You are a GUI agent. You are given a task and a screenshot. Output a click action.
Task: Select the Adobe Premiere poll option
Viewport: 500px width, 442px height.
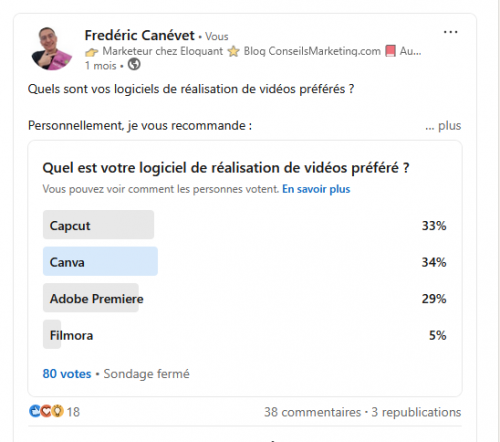click(245, 298)
